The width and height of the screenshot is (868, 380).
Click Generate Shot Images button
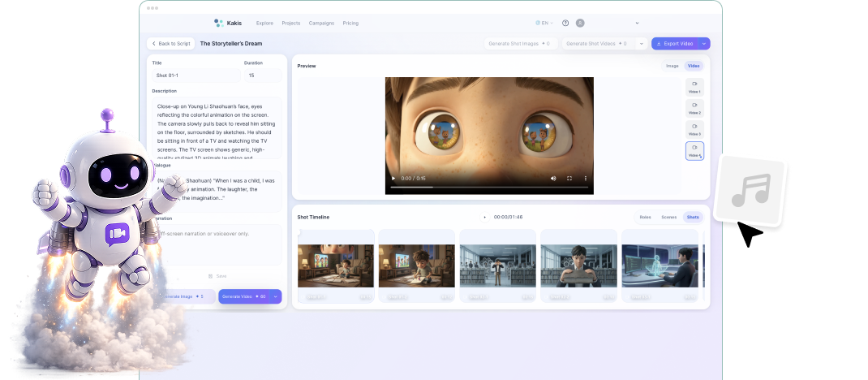click(x=519, y=44)
